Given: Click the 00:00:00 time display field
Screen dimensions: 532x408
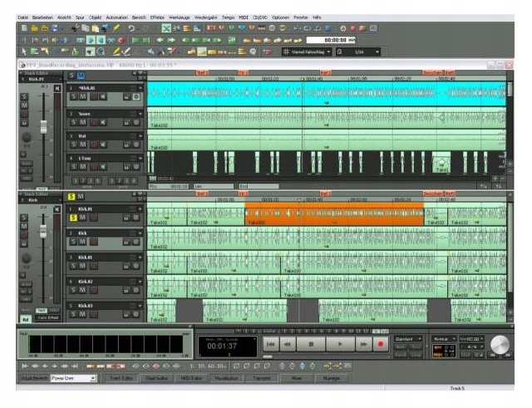Looking at the screenshot, I should 331,41.
